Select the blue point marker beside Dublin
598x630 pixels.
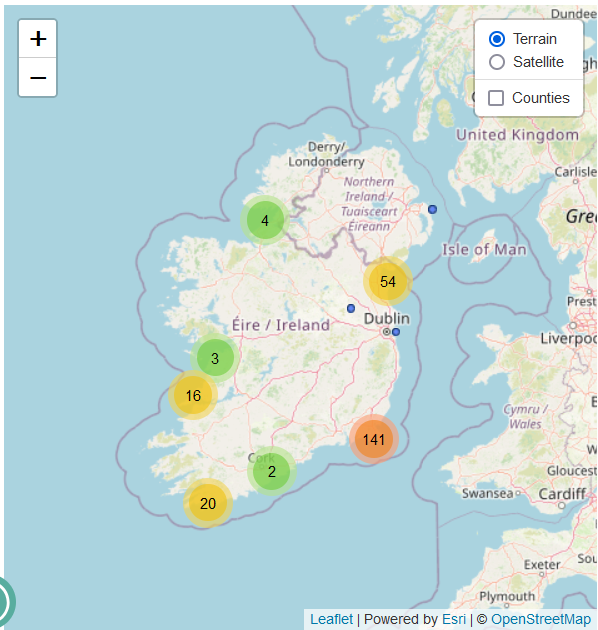(x=396, y=332)
